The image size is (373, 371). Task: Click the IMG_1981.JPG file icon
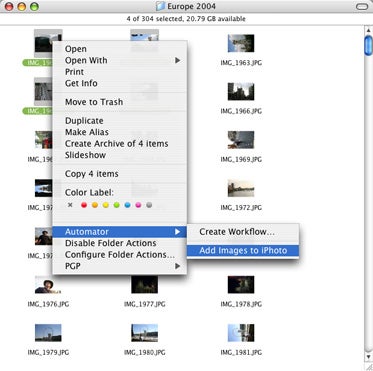point(241,333)
